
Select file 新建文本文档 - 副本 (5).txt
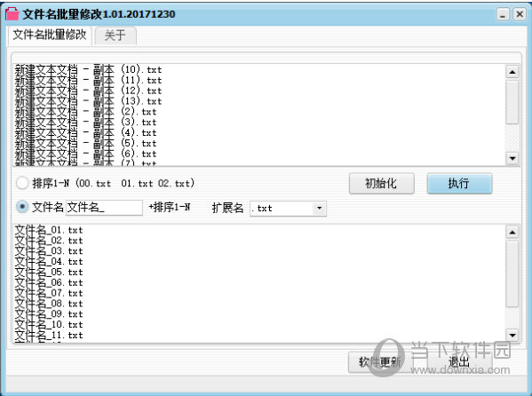[85, 143]
